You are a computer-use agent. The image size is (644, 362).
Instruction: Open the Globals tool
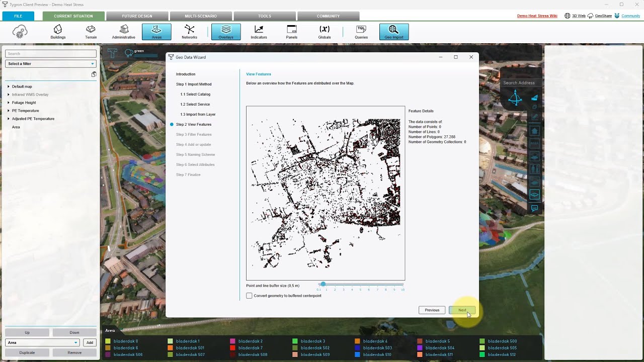tap(325, 32)
